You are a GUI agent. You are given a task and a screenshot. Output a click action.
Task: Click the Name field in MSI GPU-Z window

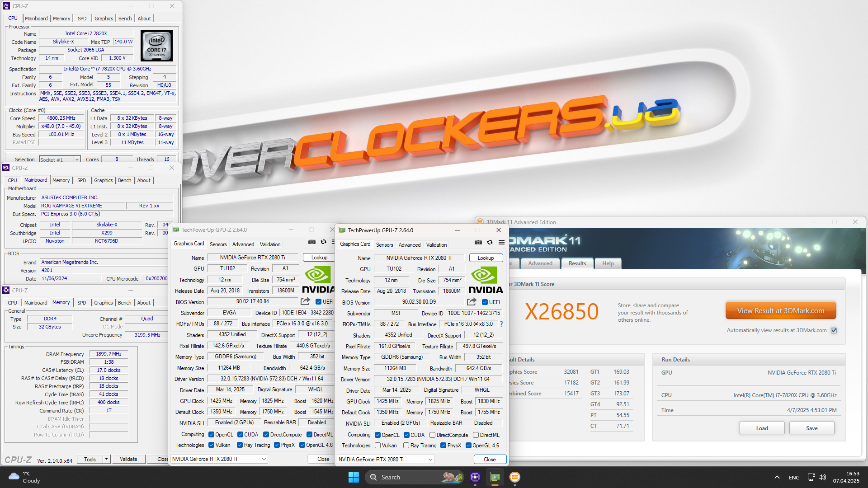tap(419, 258)
